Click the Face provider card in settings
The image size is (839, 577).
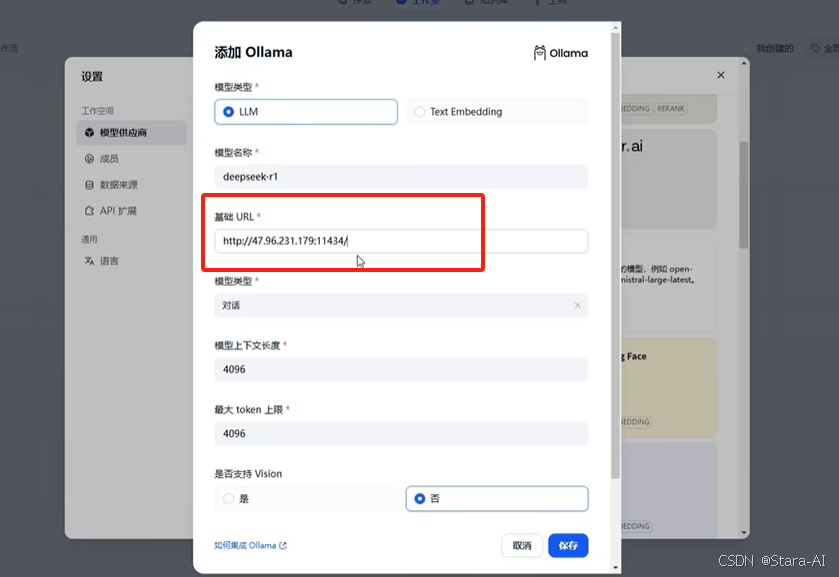[x=668, y=388]
